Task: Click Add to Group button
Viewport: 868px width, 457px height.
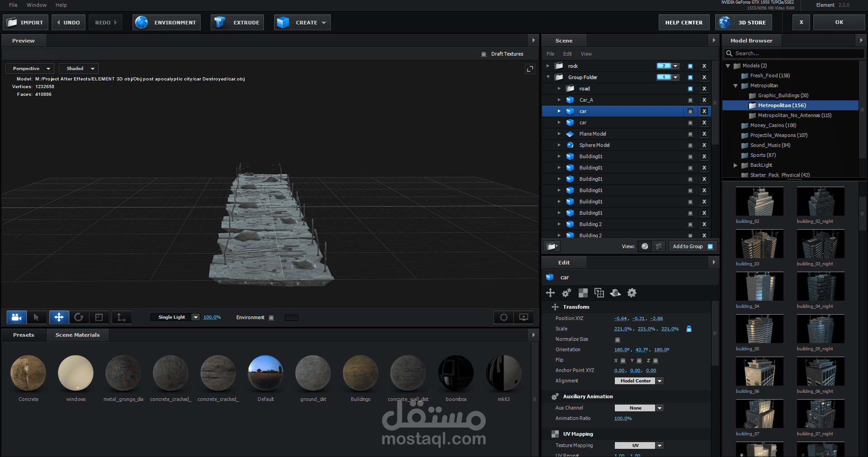Action: click(x=693, y=246)
